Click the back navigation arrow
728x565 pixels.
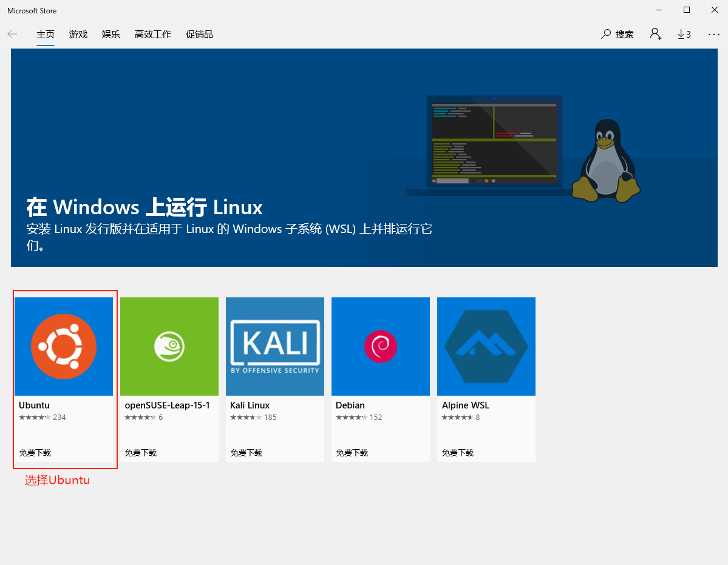click(x=12, y=34)
